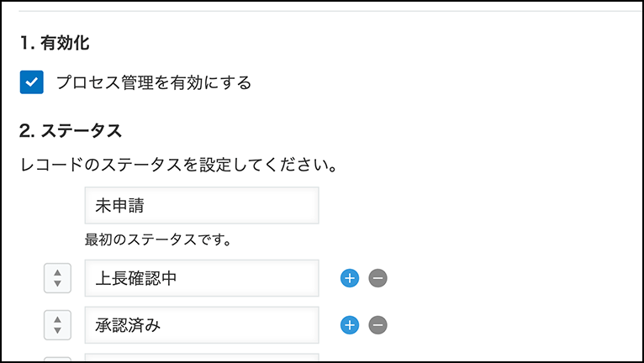
Task: Select the 上長確認中 status text field
Action: 202,278
